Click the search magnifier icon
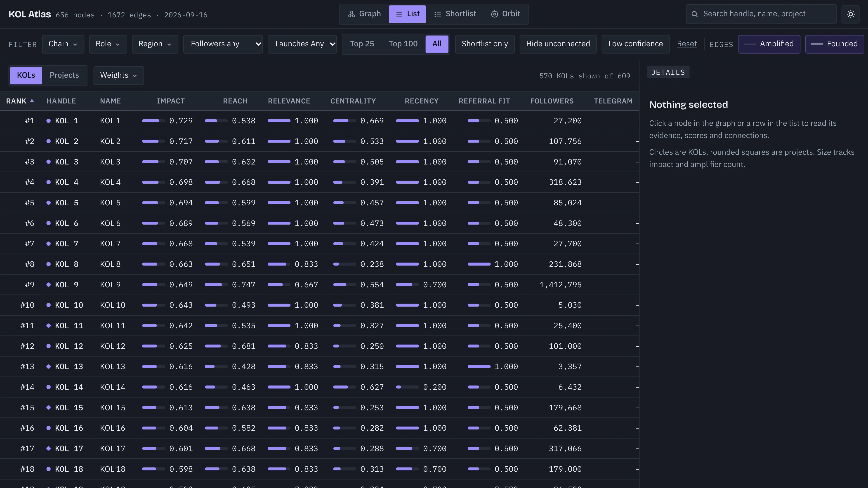868x488 pixels. (694, 14)
